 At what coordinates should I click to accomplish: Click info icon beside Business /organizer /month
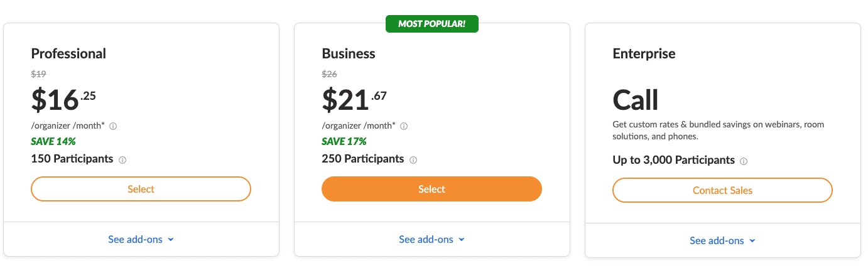pyautogui.click(x=404, y=126)
